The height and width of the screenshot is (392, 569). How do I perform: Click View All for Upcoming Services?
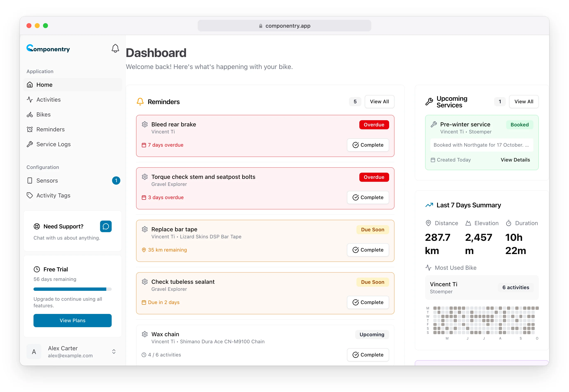coord(524,102)
